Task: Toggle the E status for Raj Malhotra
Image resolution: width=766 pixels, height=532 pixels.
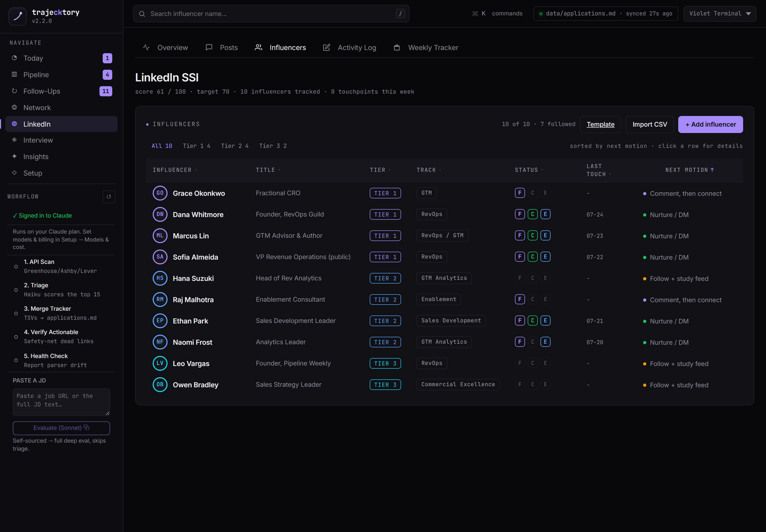Action: (x=545, y=299)
